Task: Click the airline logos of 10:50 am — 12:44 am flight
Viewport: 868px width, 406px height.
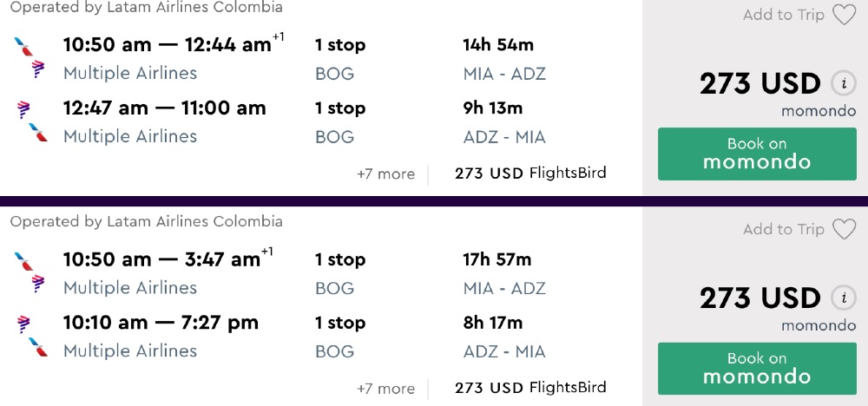Action: (x=30, y=58)
